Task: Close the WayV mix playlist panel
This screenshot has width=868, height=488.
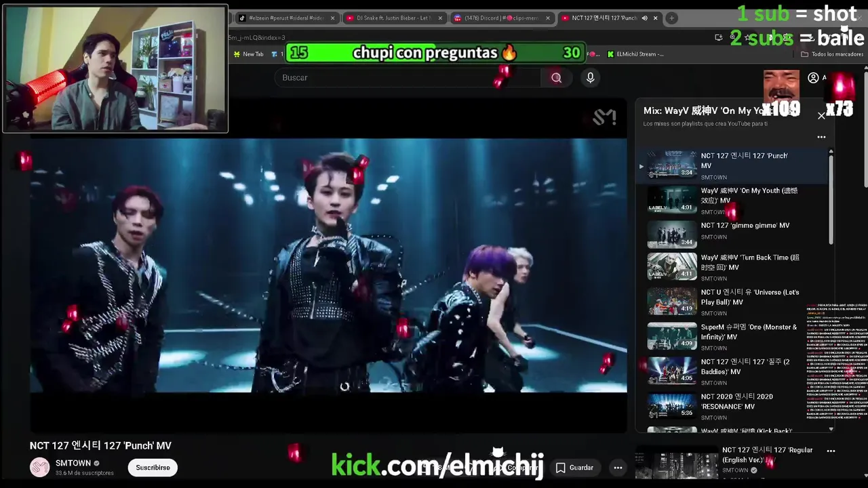Action: (821, 116)
